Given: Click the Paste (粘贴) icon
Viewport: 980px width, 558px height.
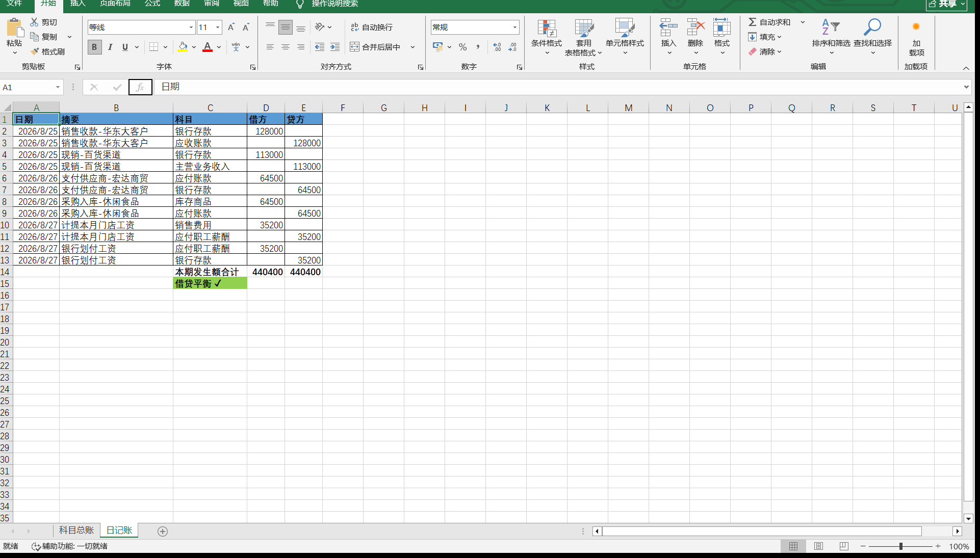Looking at the screenshot, I should click(14, 28).
